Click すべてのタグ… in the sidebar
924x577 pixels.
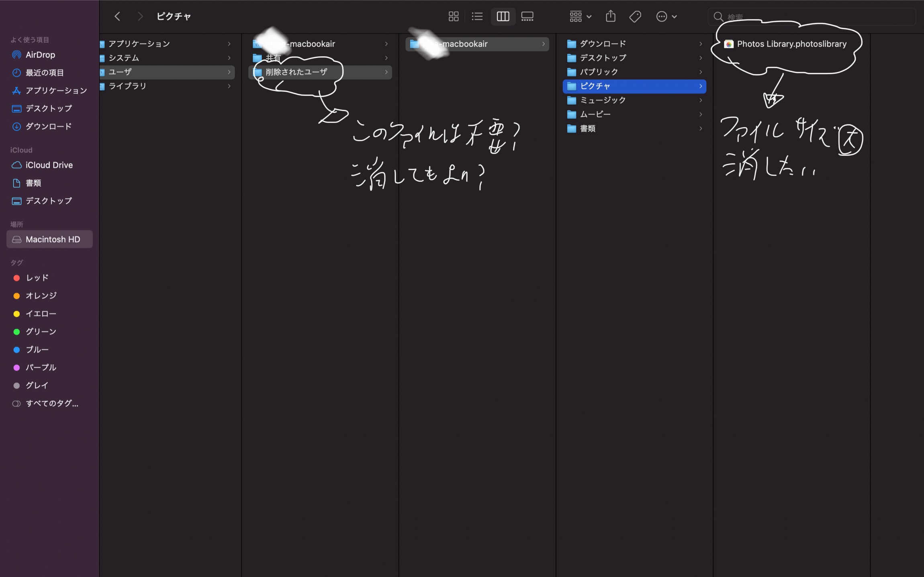(x=52, y=404)
